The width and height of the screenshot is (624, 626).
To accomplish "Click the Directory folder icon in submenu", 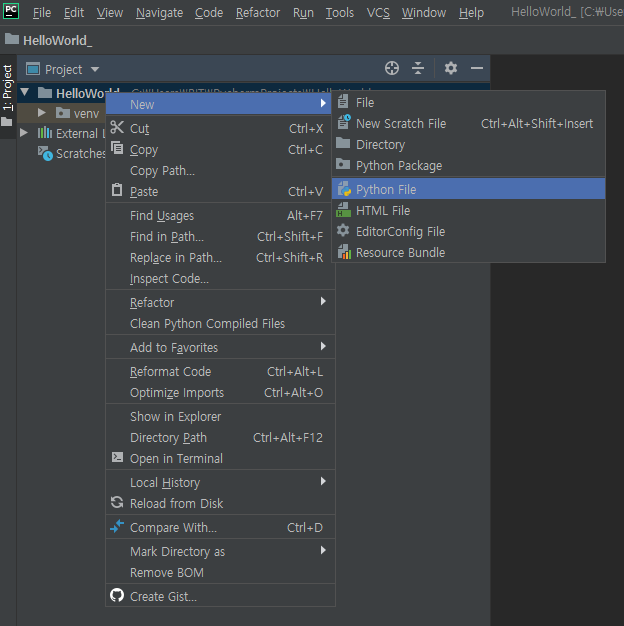I will tap(343, 143).
